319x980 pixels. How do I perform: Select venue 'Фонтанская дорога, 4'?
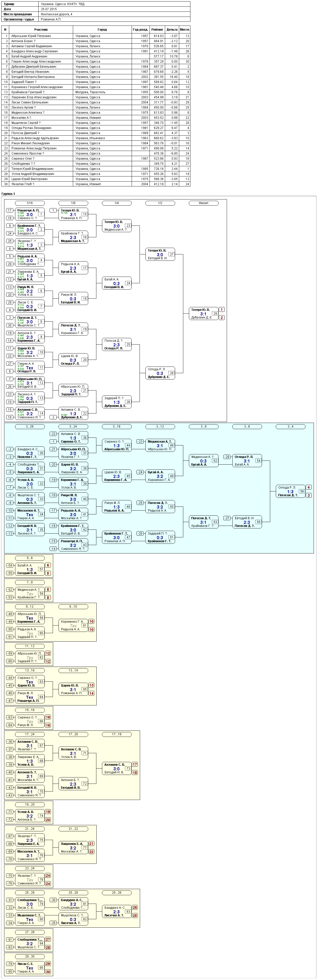click(x=57, y=14)
